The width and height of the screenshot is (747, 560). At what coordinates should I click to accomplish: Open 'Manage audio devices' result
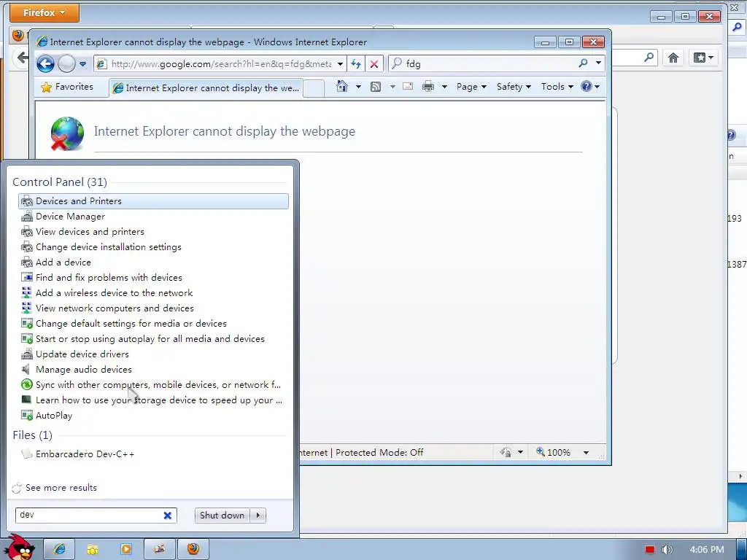[x=153, y=369]
